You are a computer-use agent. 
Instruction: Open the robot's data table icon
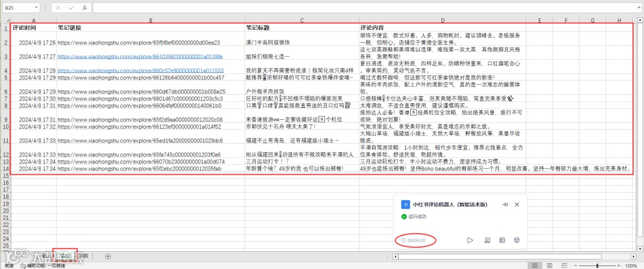(x=502, y=240)
